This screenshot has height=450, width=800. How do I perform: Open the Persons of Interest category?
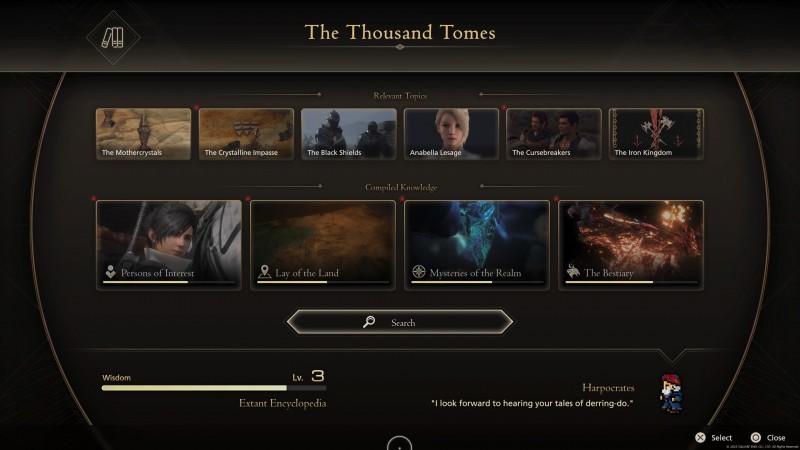coord(169,245)
